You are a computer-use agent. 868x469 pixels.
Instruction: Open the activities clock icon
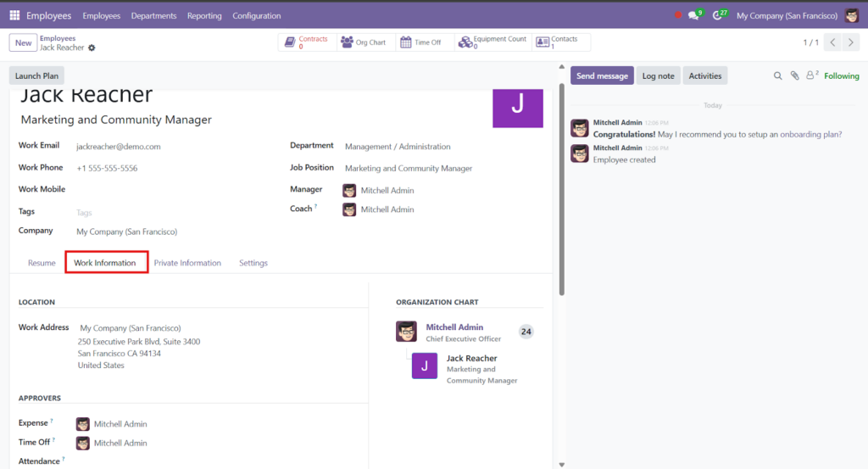pos(718,15)
